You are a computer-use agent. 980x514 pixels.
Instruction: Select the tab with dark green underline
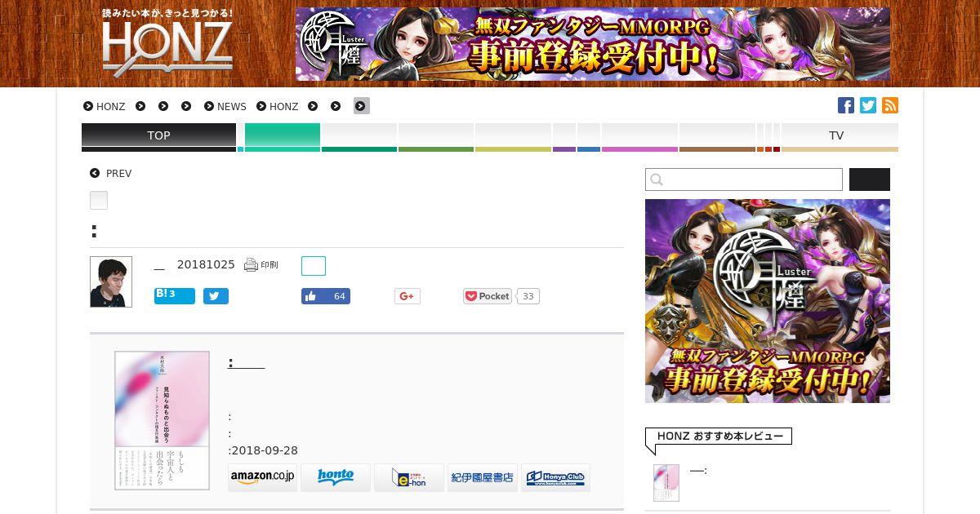click(359, 137)
